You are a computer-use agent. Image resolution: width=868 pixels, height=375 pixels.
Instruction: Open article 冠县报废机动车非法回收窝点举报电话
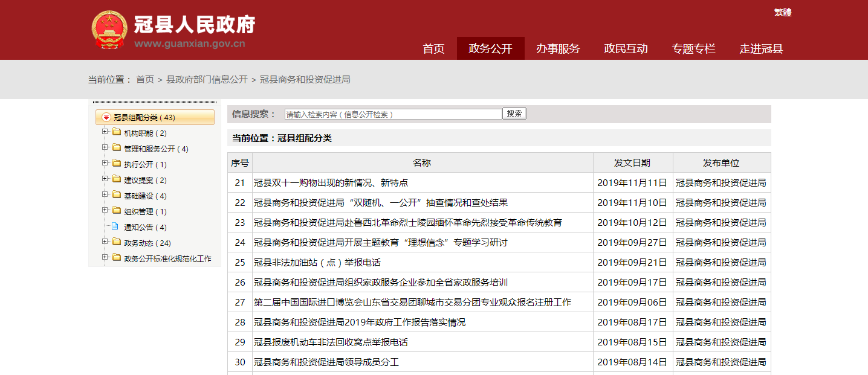point(331,342)
